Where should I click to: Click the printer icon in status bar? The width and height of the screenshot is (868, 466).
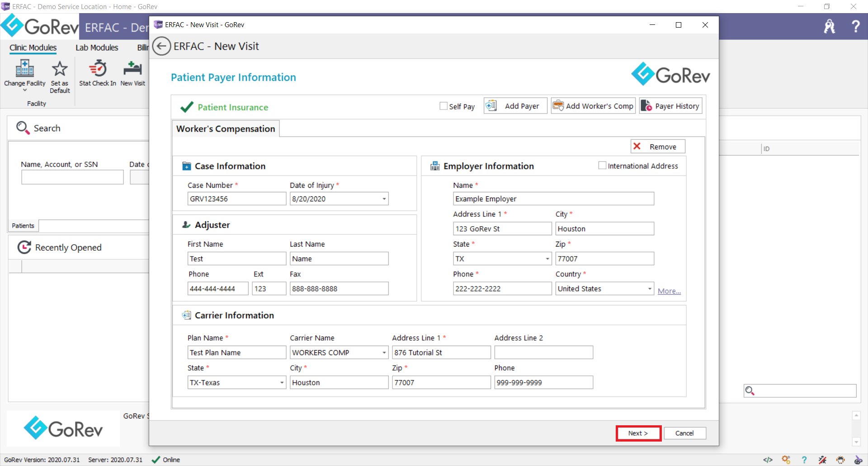[x=840, y=460]
